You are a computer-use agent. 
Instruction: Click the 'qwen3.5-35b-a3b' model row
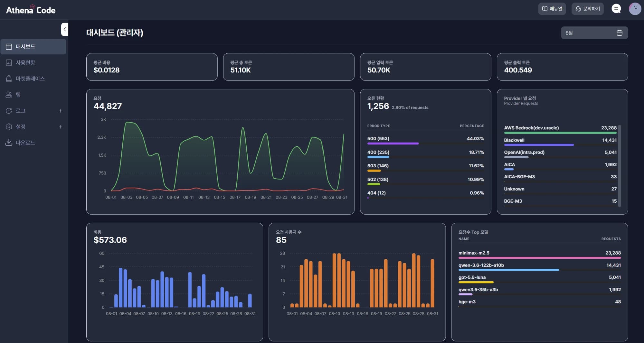pos(540,291)
